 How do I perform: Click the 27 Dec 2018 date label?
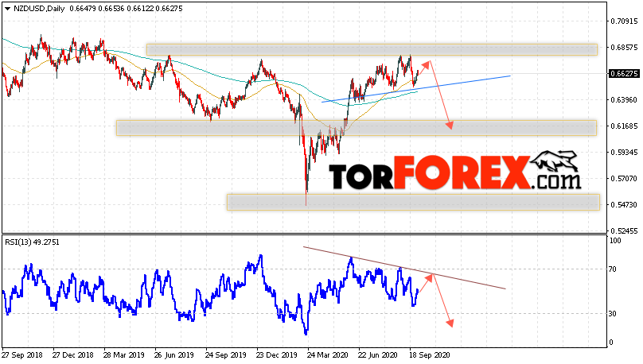[x=73, y=355]
